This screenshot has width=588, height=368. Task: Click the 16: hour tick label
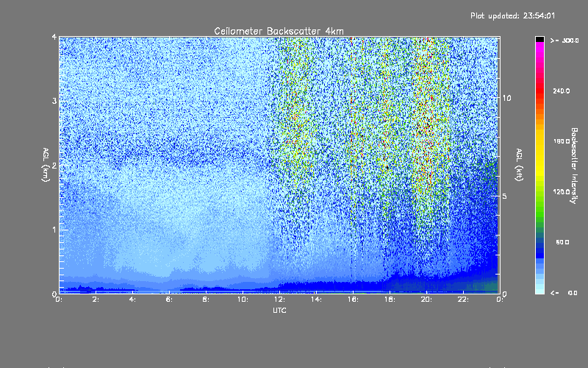coord(353,300)
